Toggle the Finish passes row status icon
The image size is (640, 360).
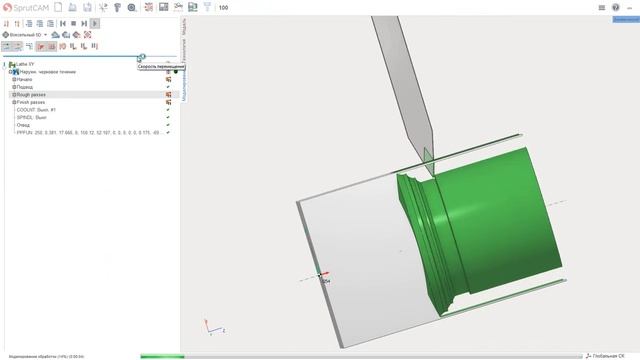point(168,102)
